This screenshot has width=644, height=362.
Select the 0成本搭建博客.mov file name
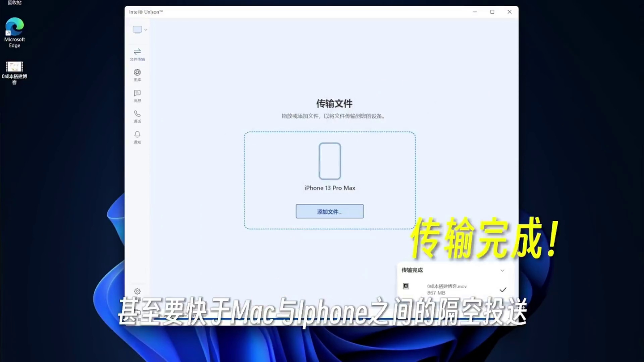(x=447, y=286)
